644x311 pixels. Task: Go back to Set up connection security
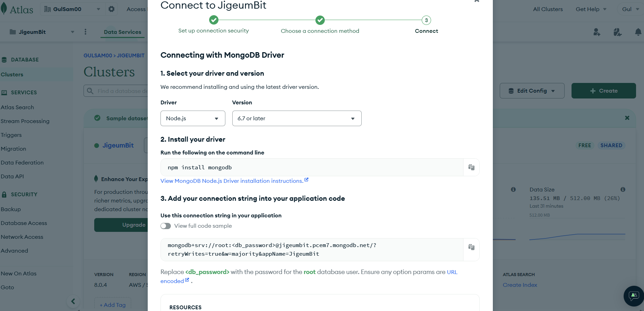coord(213,30)
